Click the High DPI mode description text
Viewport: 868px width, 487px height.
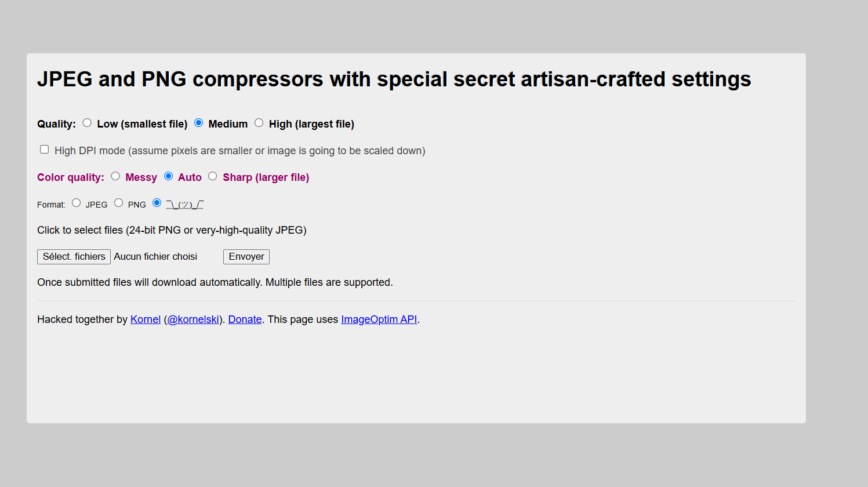[x=240, y=151]
